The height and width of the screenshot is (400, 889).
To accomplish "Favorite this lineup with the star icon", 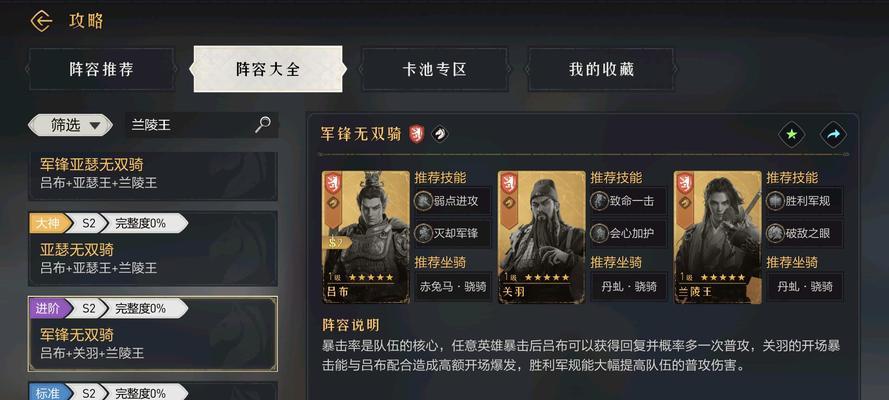I will coord(791,135).
